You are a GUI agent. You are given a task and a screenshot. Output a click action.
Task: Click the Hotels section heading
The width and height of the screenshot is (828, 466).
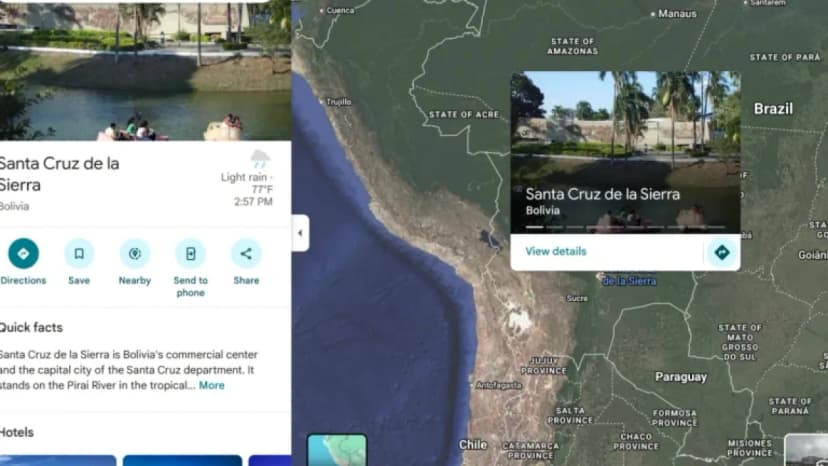tap(16, 432)
